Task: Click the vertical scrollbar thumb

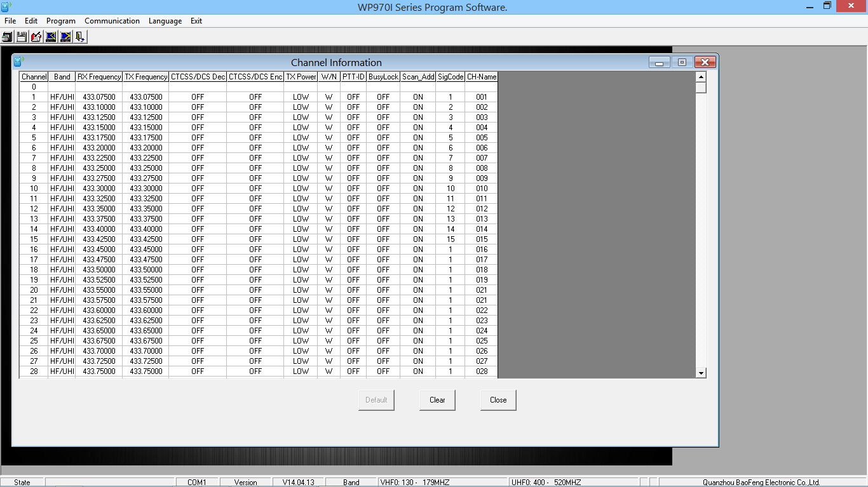Action: [x=701, y=88]
